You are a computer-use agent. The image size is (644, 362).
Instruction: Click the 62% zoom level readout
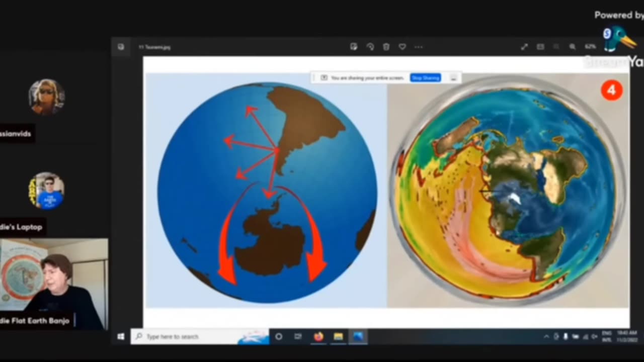[590, 47]
